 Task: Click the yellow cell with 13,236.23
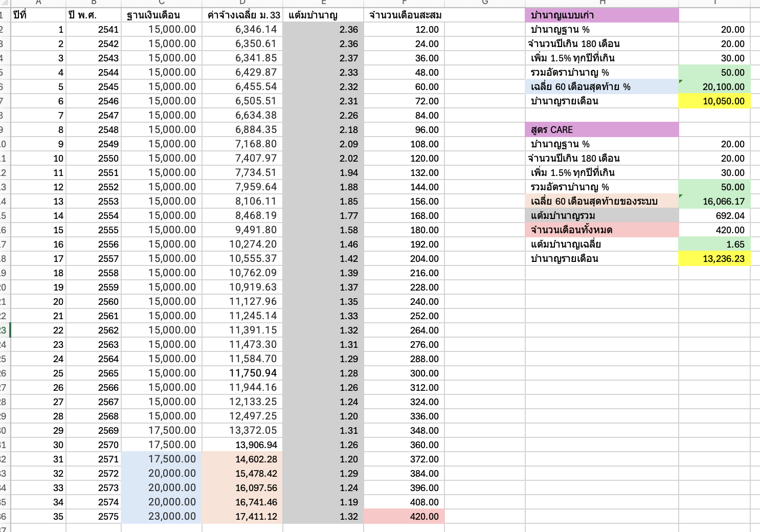714,258
